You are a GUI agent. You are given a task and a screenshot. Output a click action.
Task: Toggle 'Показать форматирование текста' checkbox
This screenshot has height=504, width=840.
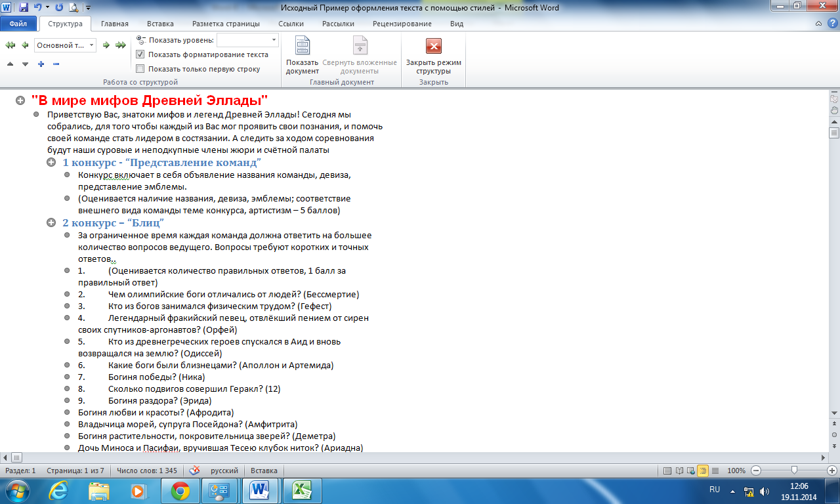coord(140,54)
